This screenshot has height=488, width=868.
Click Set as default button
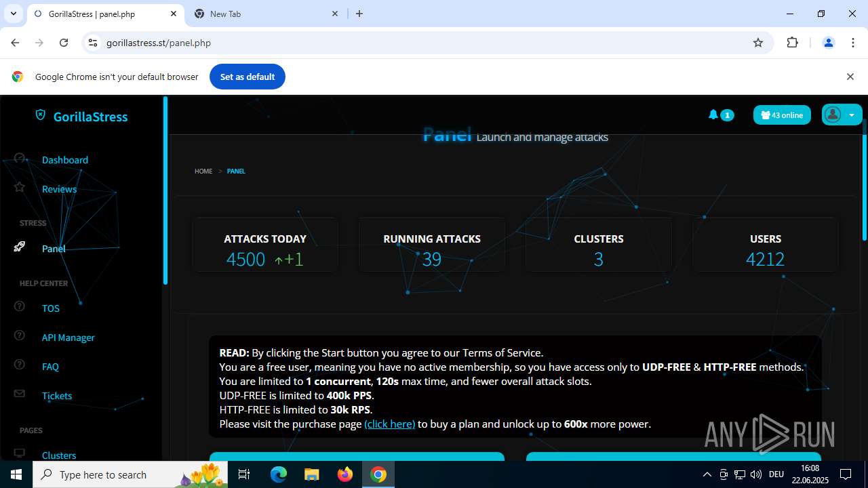pos(248,77)
